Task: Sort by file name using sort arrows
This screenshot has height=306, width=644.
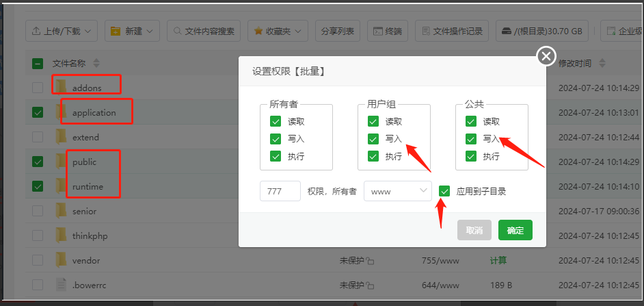Action: (96, 64)
